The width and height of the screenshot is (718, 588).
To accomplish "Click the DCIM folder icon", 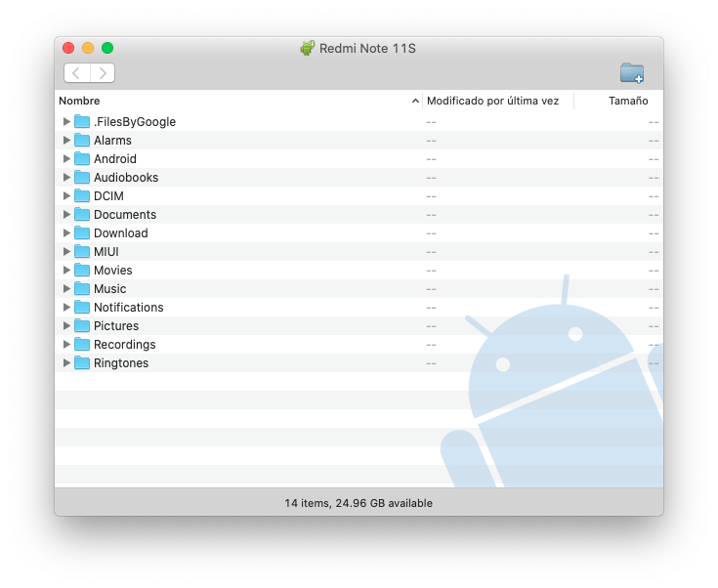I will click(x=82, y=195).
